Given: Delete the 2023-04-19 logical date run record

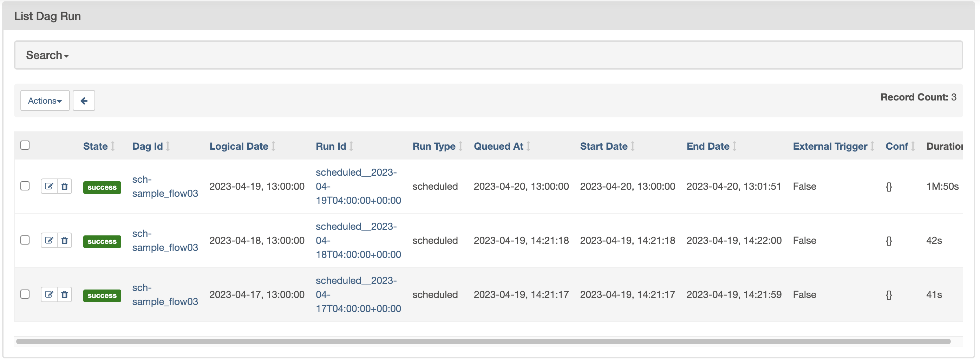Looking at the screenshot, I should coord(65,186).
